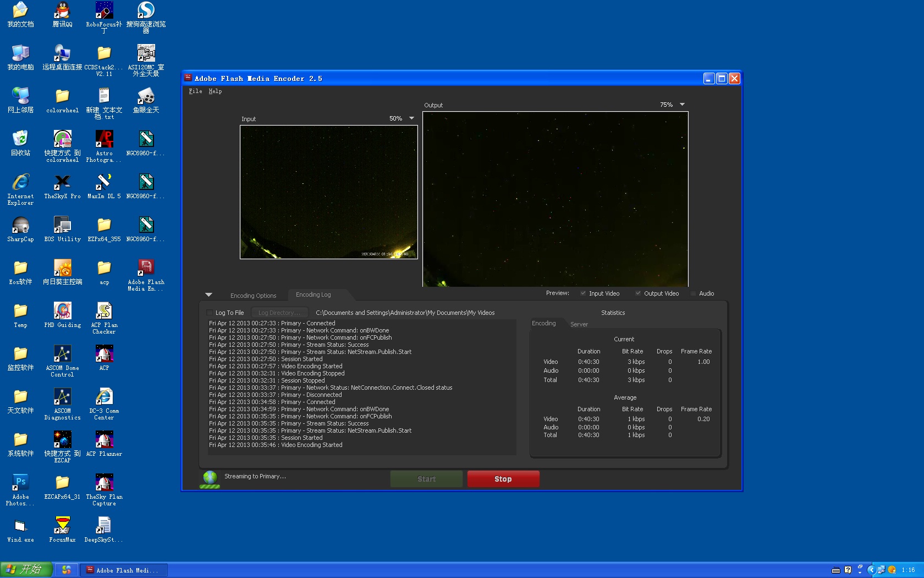Launch EOS Utility desktop shortcut
The width and height of the screenshot is (924, 578).
(62, 229)
